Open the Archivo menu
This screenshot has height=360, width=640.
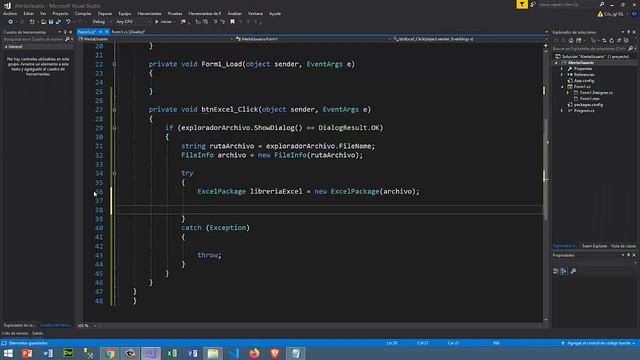pos(10,13)
